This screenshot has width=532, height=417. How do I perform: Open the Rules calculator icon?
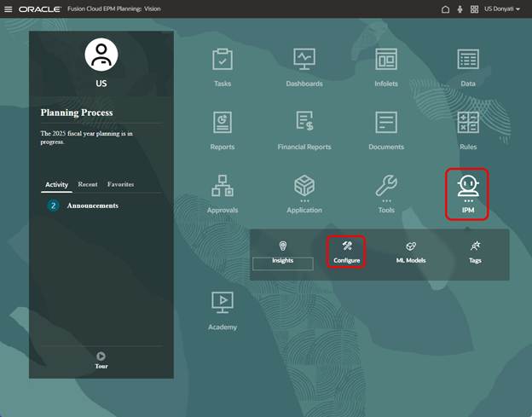coord(468,123)
